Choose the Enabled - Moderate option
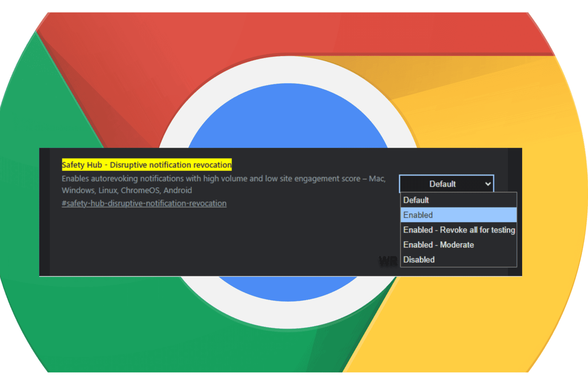The image size is (588, 392). point(439,245)
